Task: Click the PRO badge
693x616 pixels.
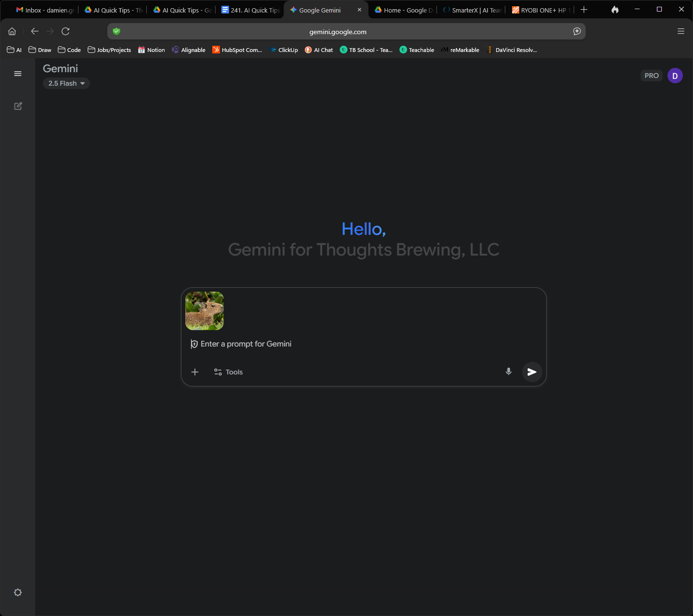Action: click(651, 75)
